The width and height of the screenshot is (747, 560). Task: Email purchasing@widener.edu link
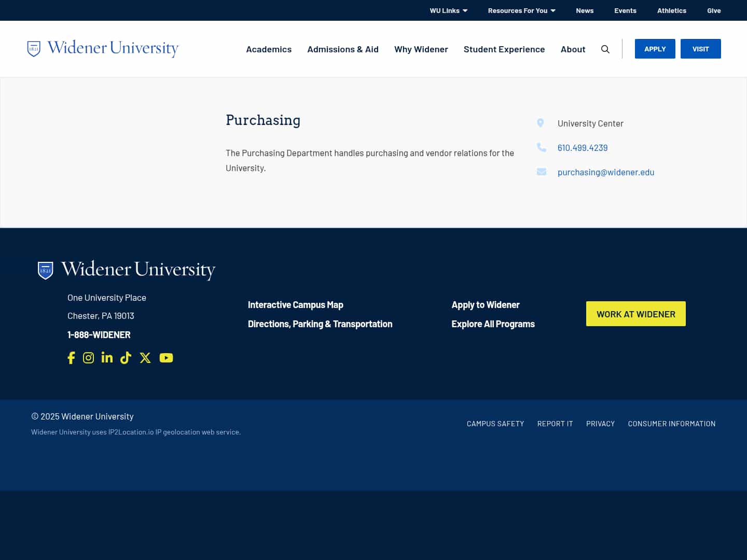pyautogui.click(x=605, y=172)
